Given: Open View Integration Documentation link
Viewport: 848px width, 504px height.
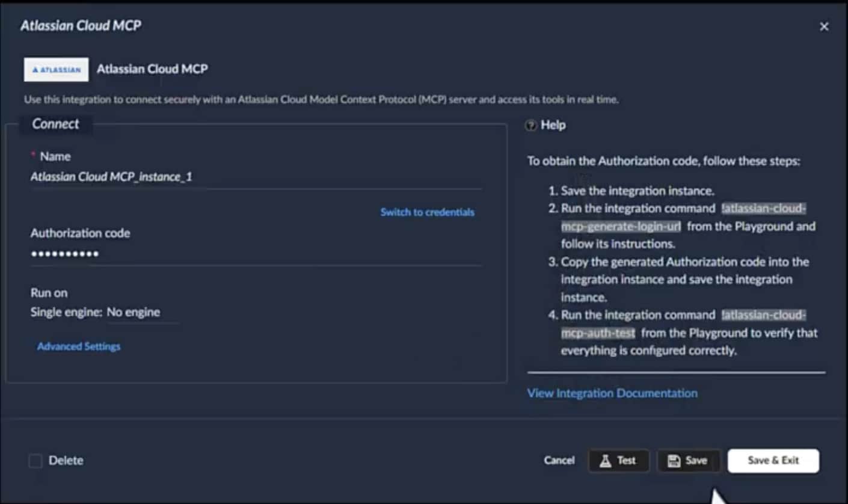Looking at the screenshot, I should point(612,393).
